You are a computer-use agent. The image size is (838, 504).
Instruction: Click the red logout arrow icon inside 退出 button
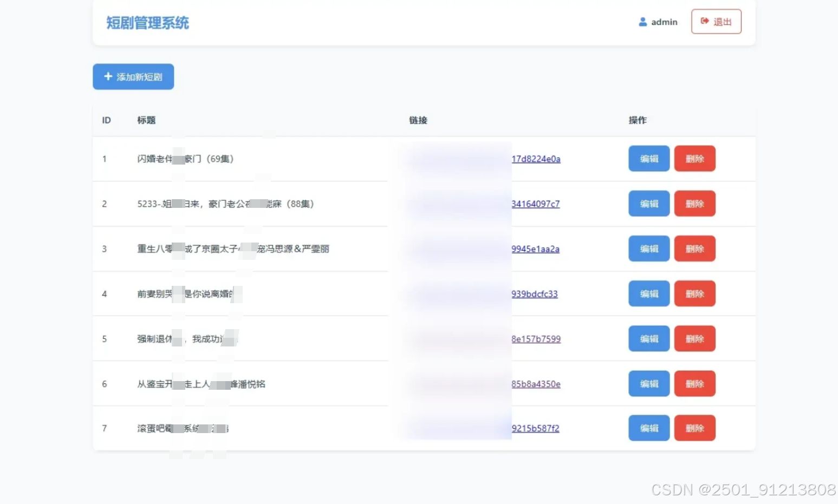coord(704,22)
